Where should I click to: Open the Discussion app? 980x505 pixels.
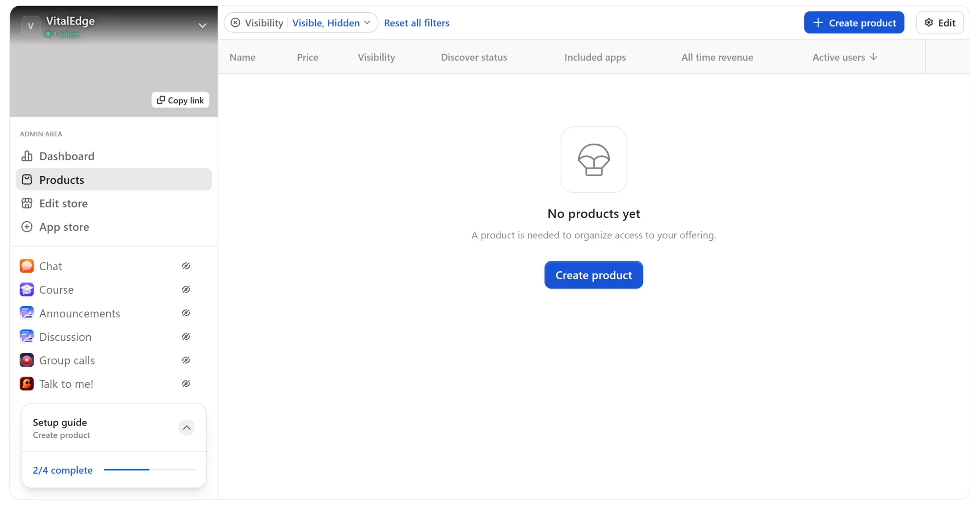(65, 337)
